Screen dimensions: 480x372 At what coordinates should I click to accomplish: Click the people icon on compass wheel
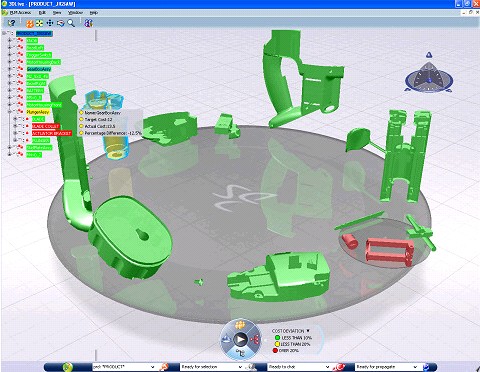(x=239, y=324)
